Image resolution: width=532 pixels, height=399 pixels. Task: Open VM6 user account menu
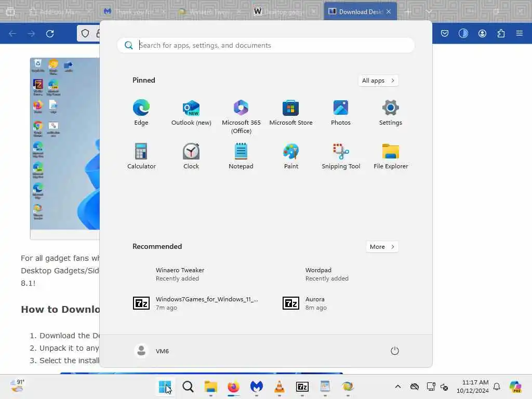152,351
